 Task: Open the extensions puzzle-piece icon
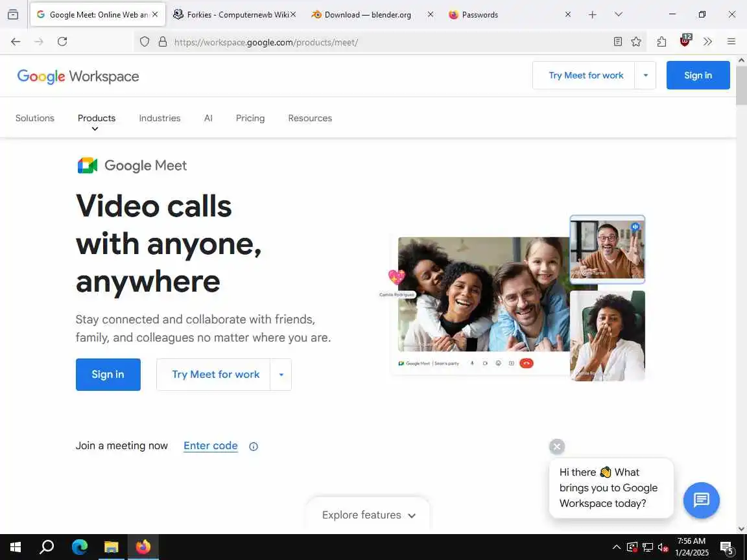click(x=661, y=42)
